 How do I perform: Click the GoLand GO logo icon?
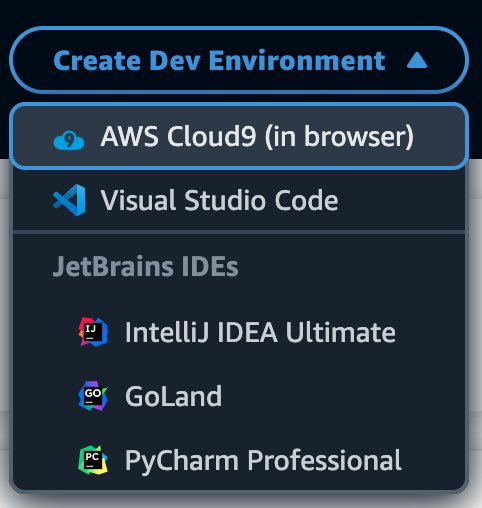coord(93,396)
